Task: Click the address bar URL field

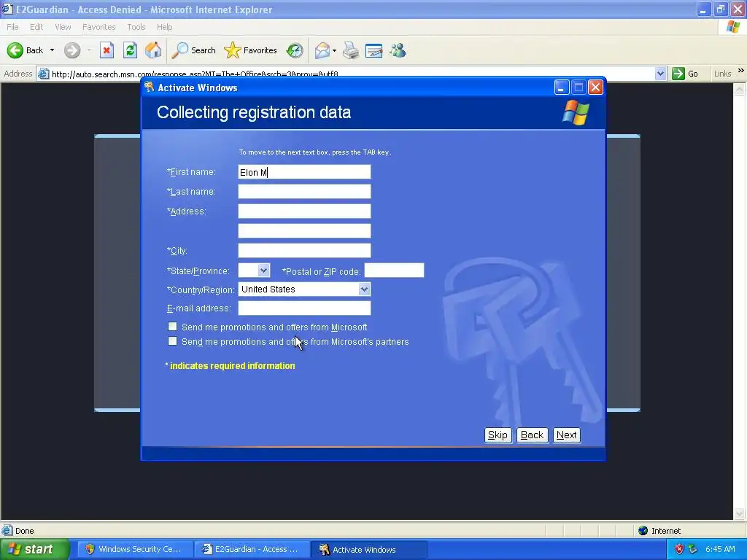Action: (352, 74)
